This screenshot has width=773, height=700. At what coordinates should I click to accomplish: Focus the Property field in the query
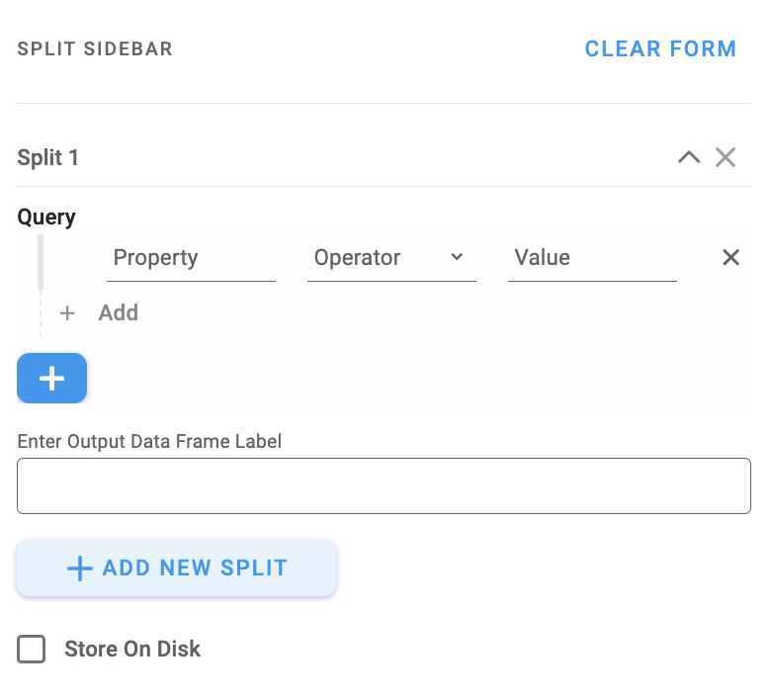coord(190,258)
